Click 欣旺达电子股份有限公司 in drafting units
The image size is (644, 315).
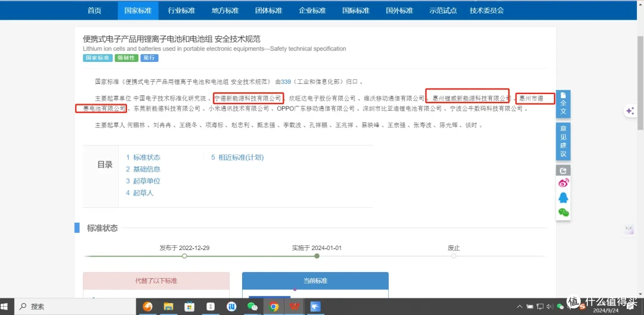(322, 98)
